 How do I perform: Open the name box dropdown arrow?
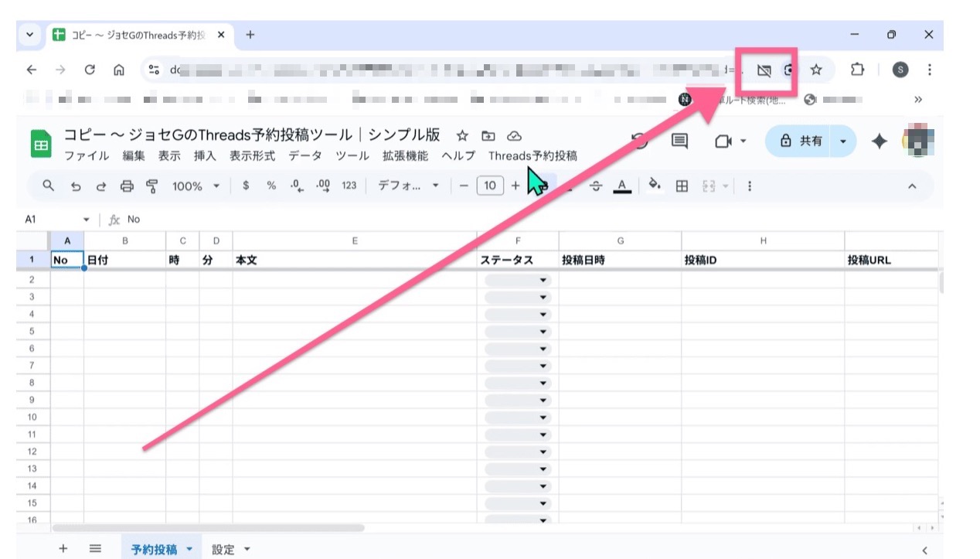86,220
